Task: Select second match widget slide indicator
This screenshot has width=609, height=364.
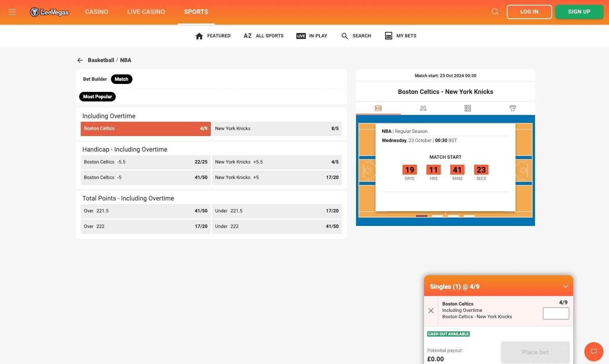Action: [438, 216]
